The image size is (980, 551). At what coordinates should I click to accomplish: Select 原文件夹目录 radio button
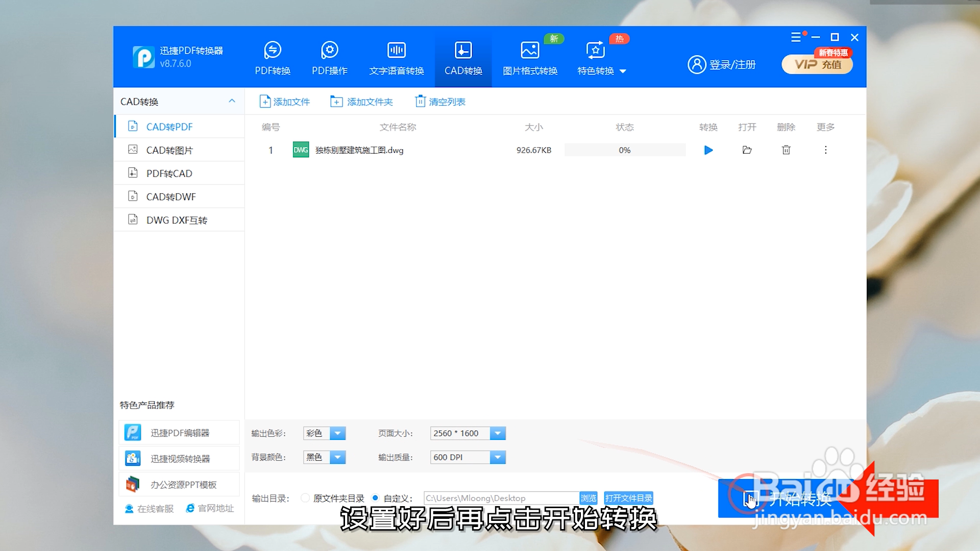tap(305, 498)
